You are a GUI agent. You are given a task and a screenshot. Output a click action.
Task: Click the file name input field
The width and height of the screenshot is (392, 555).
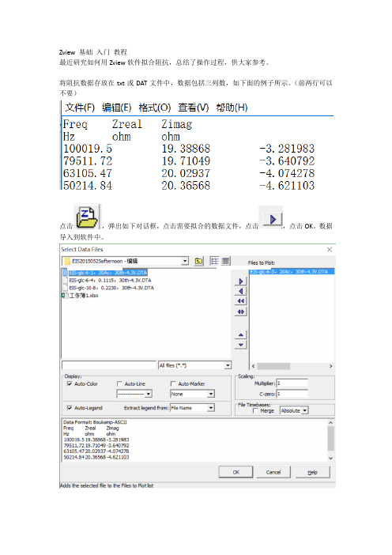(108, 365)
